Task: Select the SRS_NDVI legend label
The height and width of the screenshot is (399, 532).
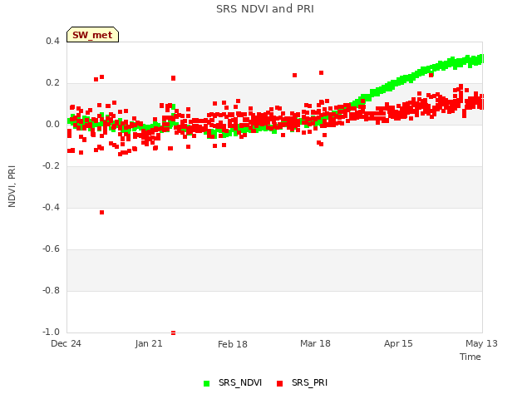Action: coord(240,382)
